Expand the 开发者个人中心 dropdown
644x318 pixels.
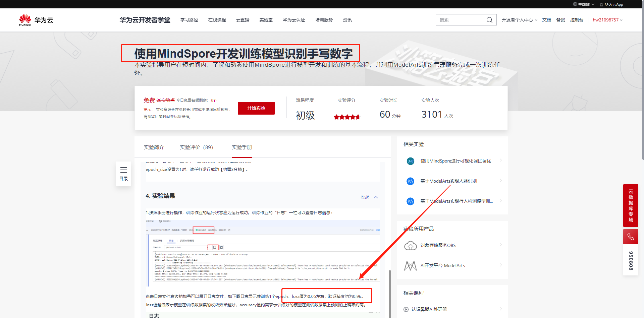tap(519, 20)
